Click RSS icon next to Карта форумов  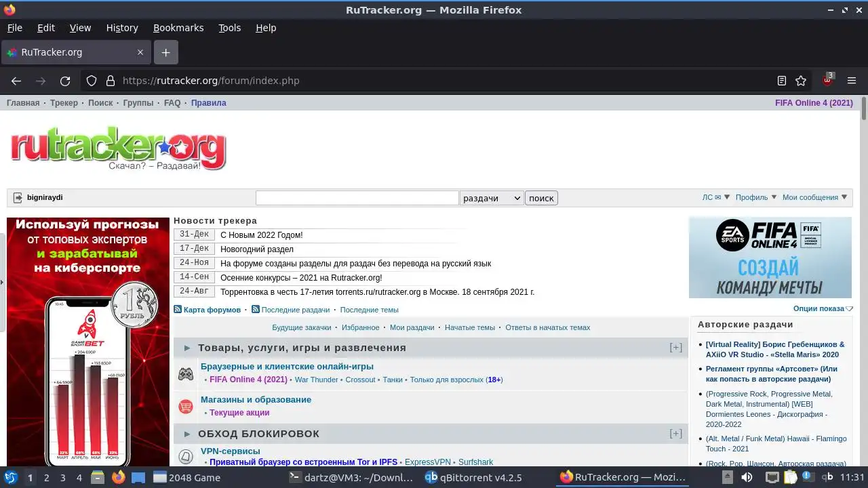coord(178,309)
